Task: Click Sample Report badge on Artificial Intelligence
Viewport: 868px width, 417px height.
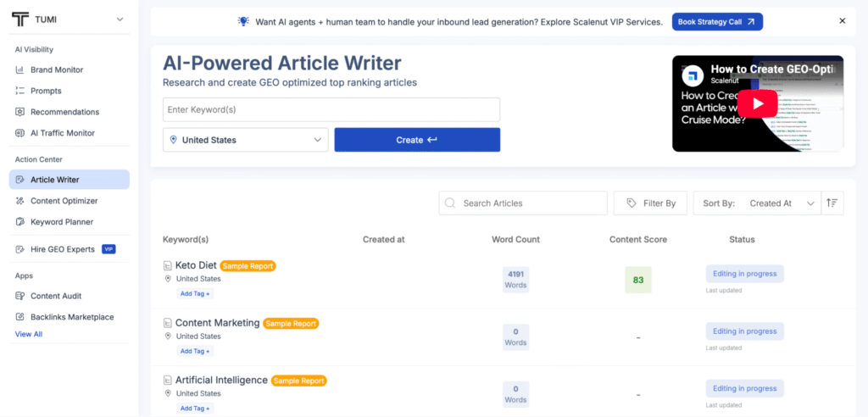Action: tap(298, 381)
